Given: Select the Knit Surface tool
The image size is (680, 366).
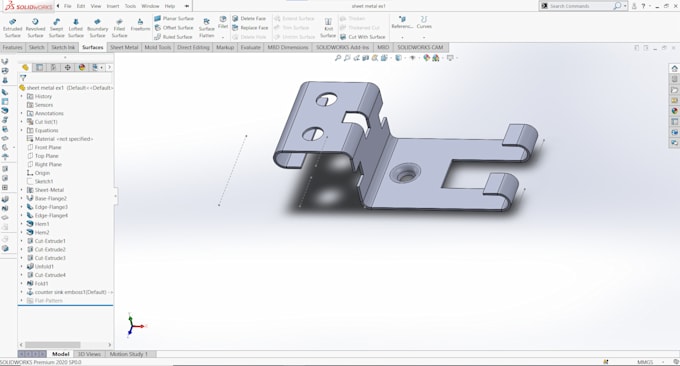Looking at the screenshot, I should pyautogui.click(x=328, y=28).
